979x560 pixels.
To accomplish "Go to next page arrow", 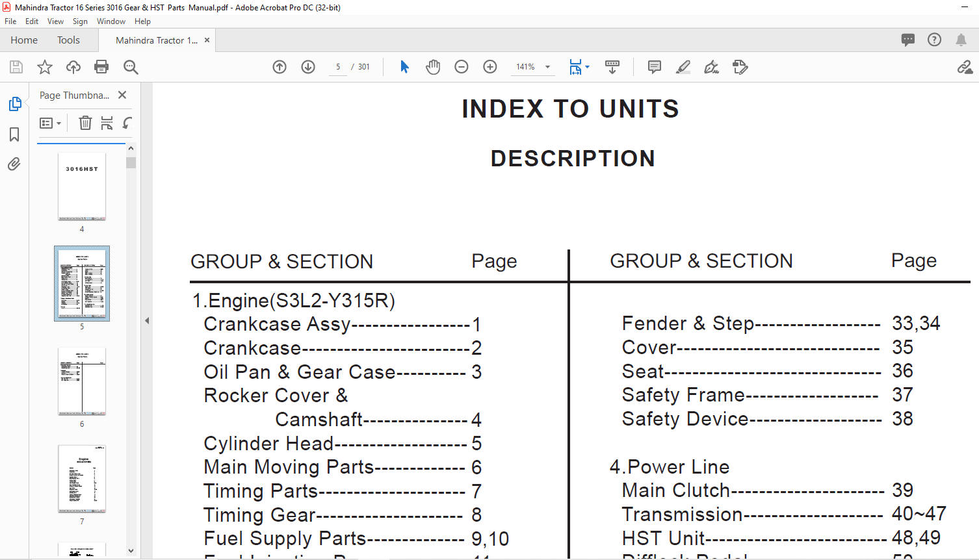I will click(x=308, y=67).
